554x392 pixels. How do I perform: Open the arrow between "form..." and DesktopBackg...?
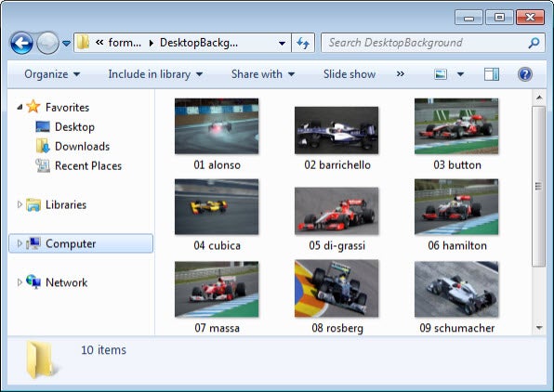tap(152, 43)
